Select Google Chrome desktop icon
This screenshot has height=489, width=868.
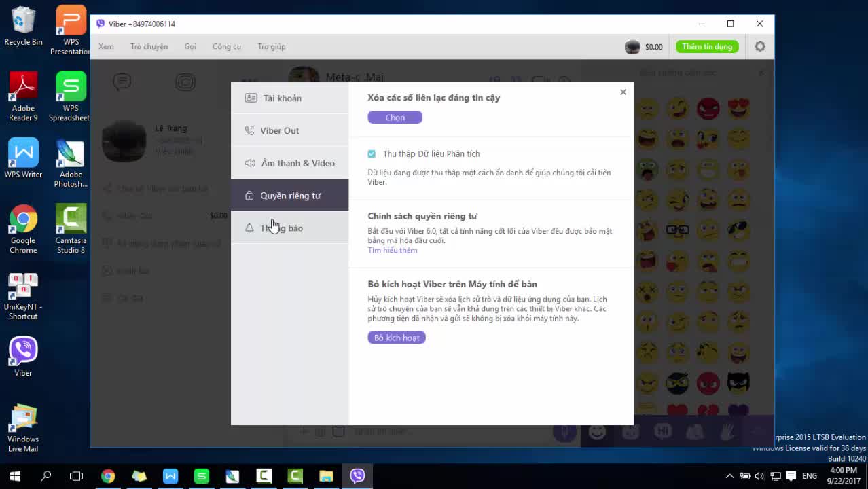point(23,229)
